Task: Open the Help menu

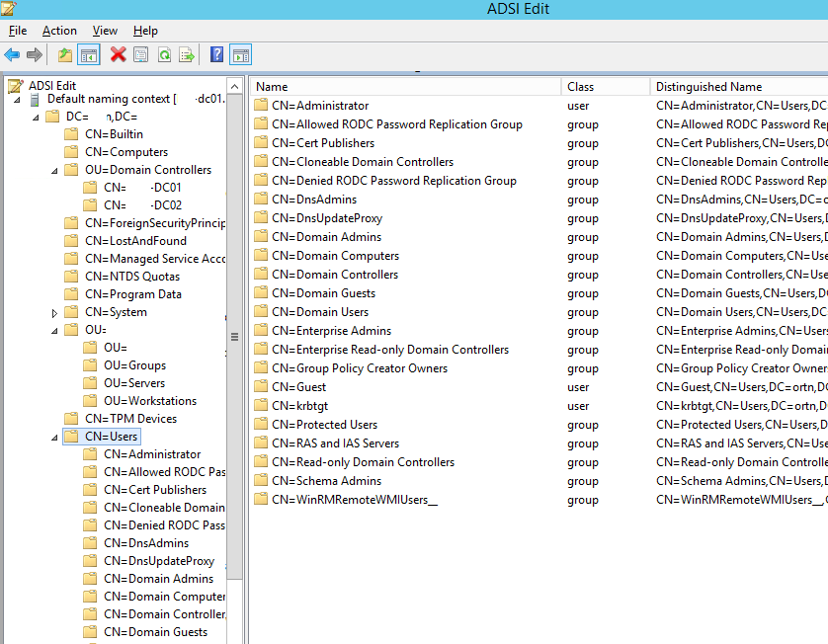Action: point(145,31)
